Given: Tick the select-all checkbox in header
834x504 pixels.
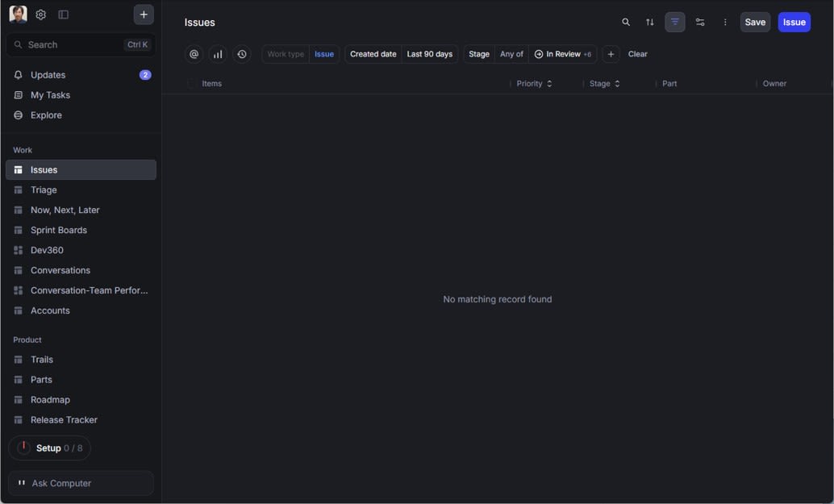Looking at the screenshot, I should (x=190, y=84).
